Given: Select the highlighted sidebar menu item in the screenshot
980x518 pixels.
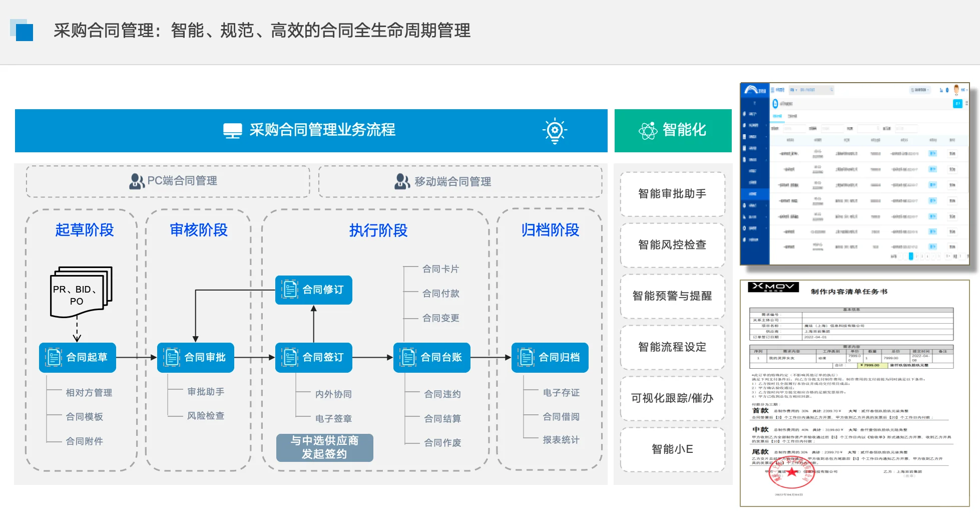Looking at the screenshot, I should click(x=754, y=194).
